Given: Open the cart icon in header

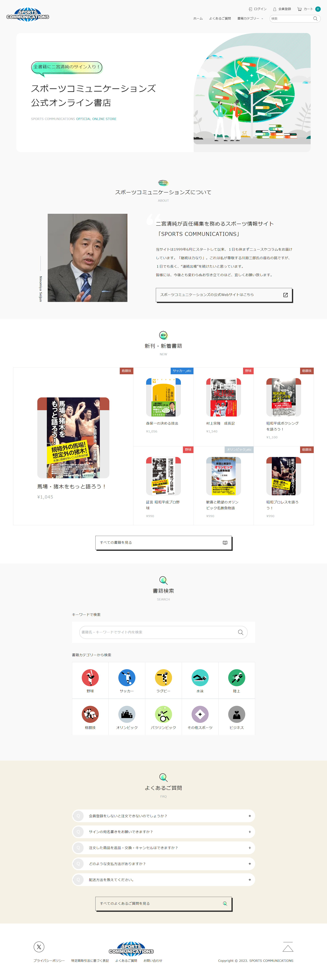Looking at the screenshot, I should coord(300,9).
